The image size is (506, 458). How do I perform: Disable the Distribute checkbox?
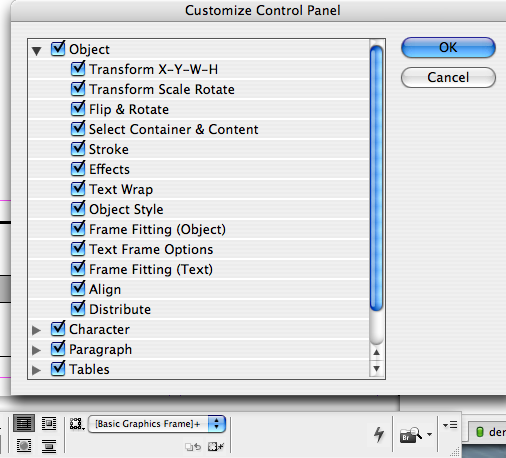(x=78, y=309)
